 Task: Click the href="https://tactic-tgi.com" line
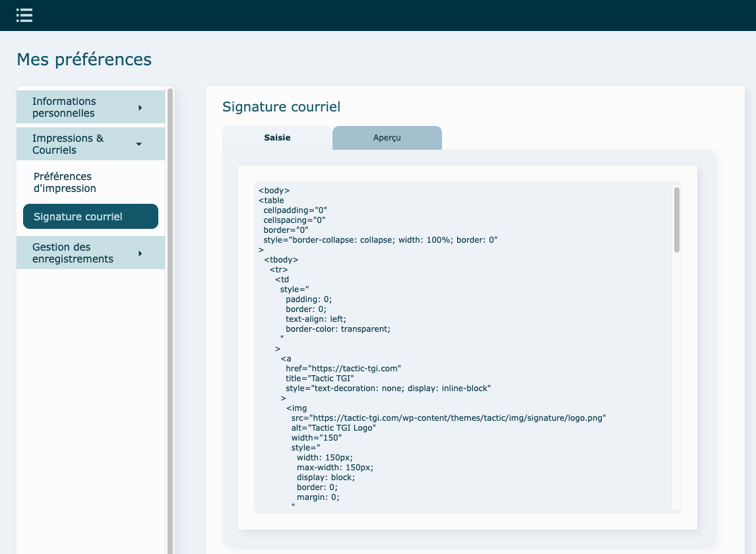click(x=343, y=369)
